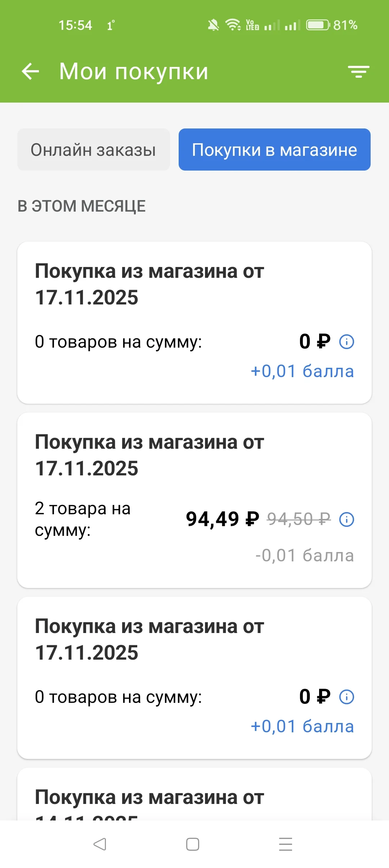389x868 pixels.
Task: Open partially visible purchase card at bottom
Action: coord(194,794)
